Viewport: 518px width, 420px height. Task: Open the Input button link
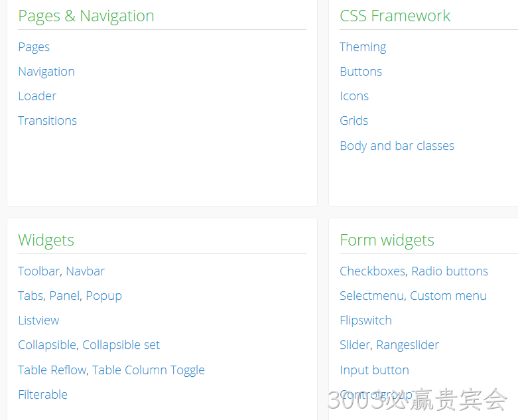[374, 370]
